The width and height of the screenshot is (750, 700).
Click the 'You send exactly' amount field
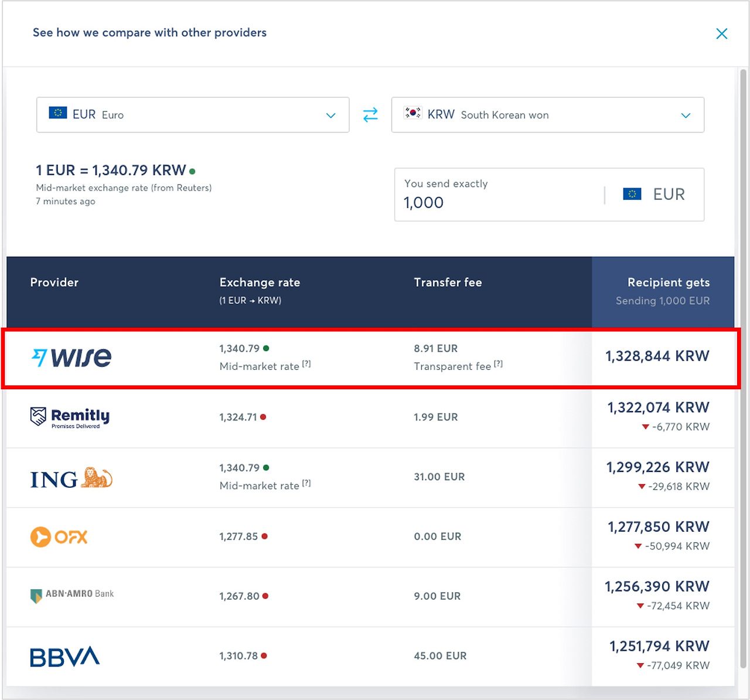(498, 195)
